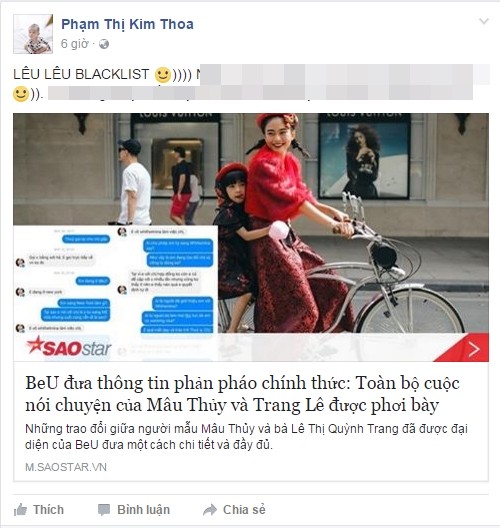Click the thumbs-up Like icon

point(20,510)
